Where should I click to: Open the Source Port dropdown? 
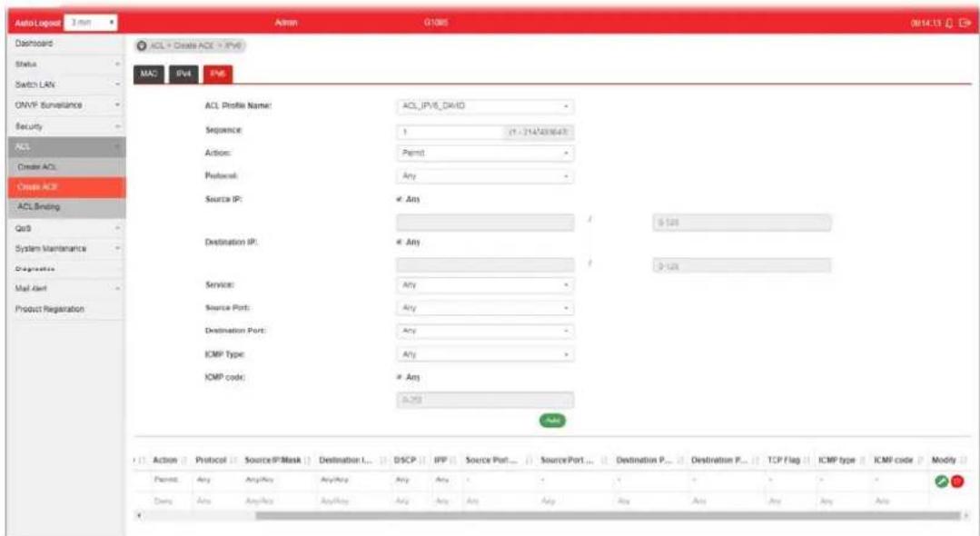tap(485, 308)
